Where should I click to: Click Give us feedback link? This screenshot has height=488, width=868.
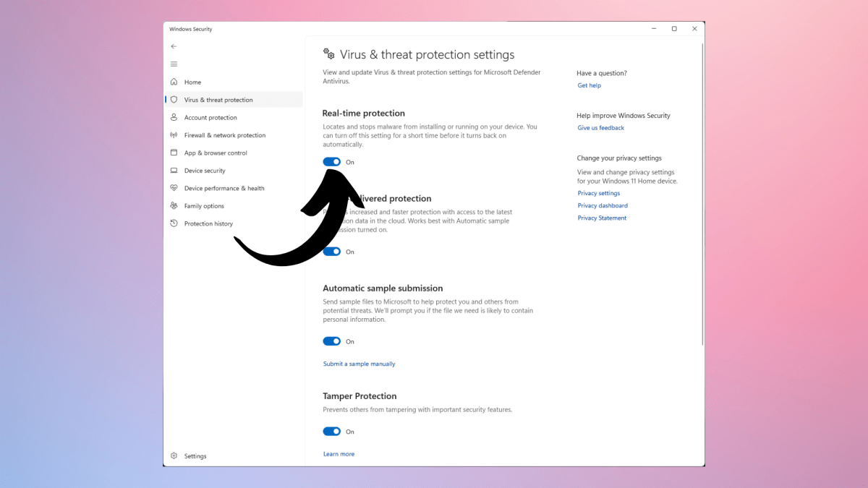tap(600, 128)
